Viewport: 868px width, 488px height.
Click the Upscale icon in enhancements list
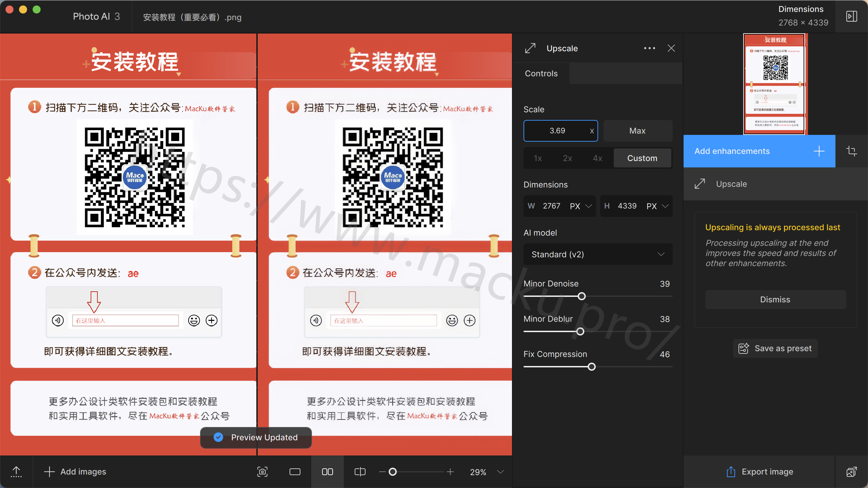pyautogui.click(x=700, y=184)
